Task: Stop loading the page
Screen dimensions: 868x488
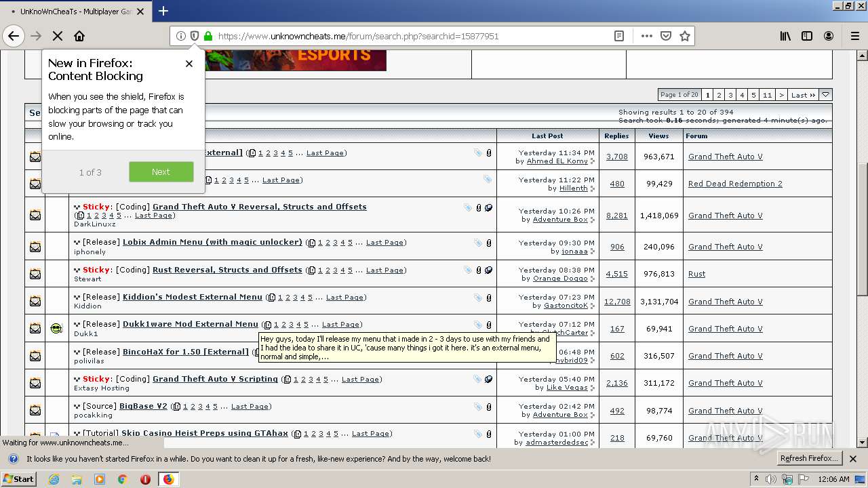Action: (x=57, y=36)
